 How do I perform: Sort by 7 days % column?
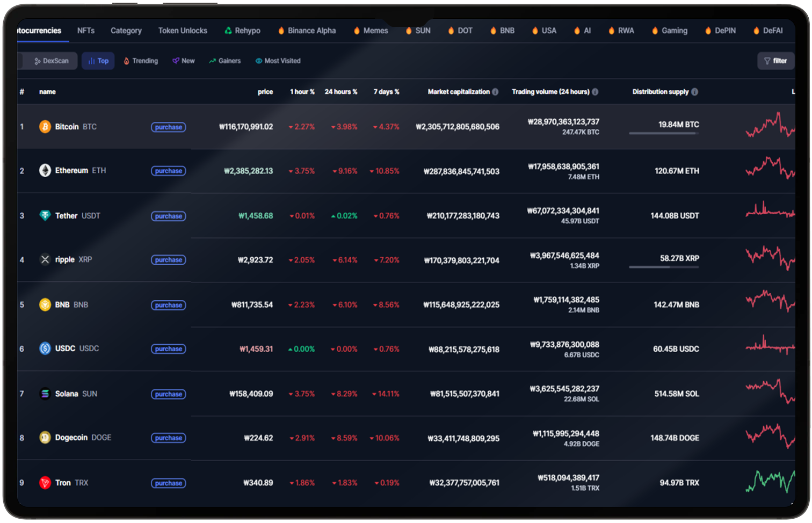[387, 92]
